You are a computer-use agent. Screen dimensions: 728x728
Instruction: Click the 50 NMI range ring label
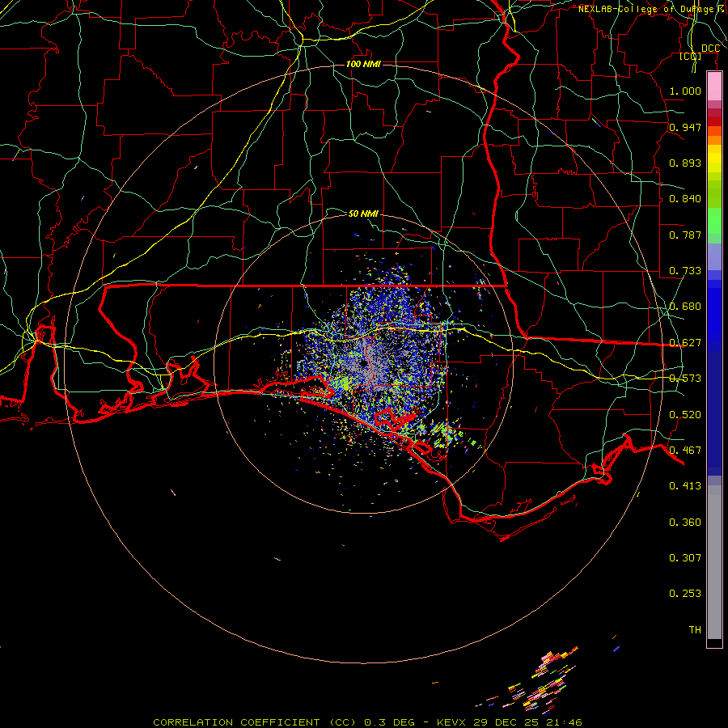click(363, 214)
